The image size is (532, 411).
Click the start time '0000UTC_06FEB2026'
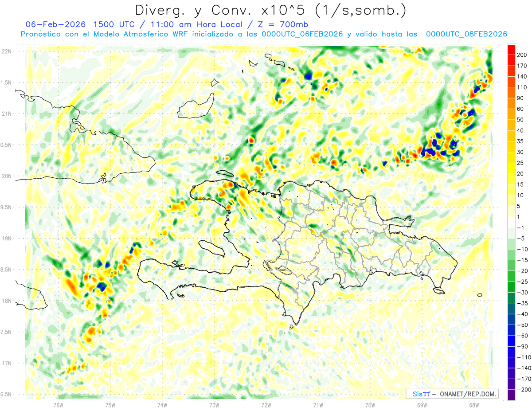[302, 34]
